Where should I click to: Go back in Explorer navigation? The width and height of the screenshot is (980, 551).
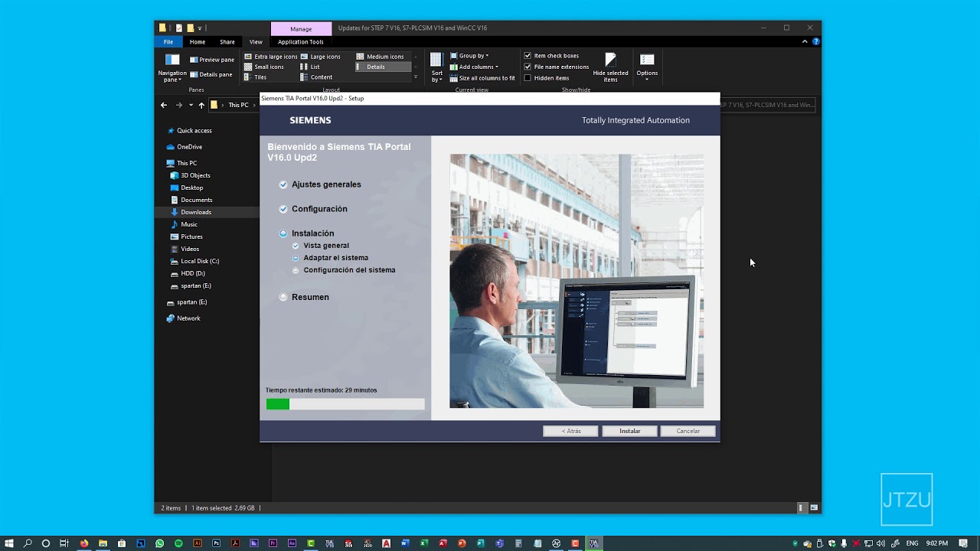[163, 105]
